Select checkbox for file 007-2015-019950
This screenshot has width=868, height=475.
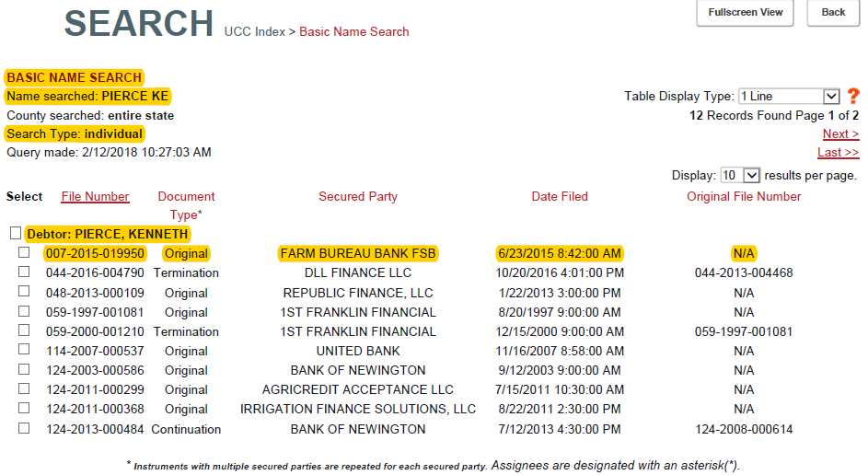24,253
